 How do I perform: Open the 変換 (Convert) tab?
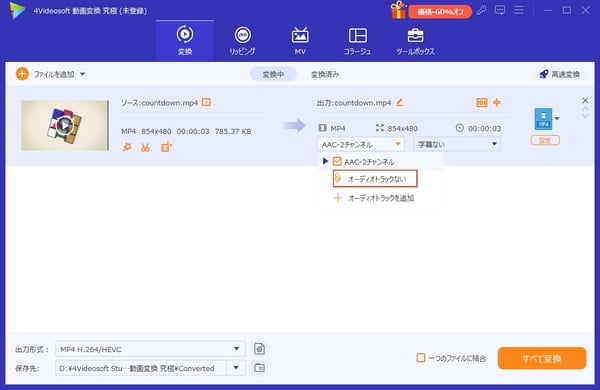coord(185,41)
